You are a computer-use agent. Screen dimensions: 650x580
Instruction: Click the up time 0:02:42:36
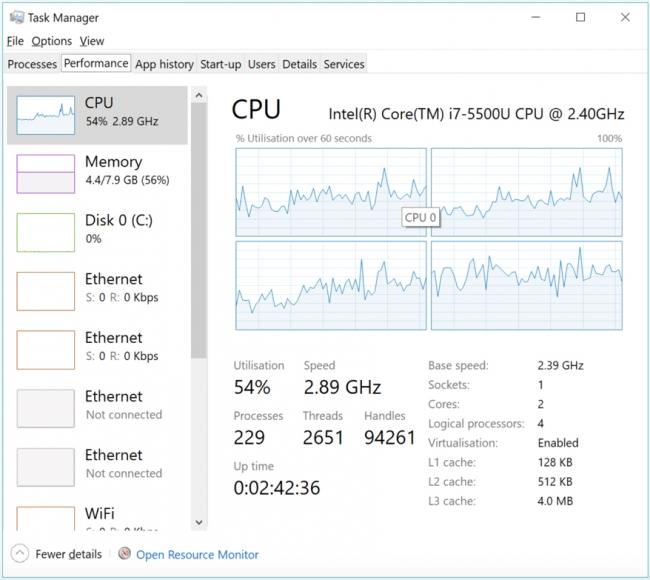pos(276,488)
